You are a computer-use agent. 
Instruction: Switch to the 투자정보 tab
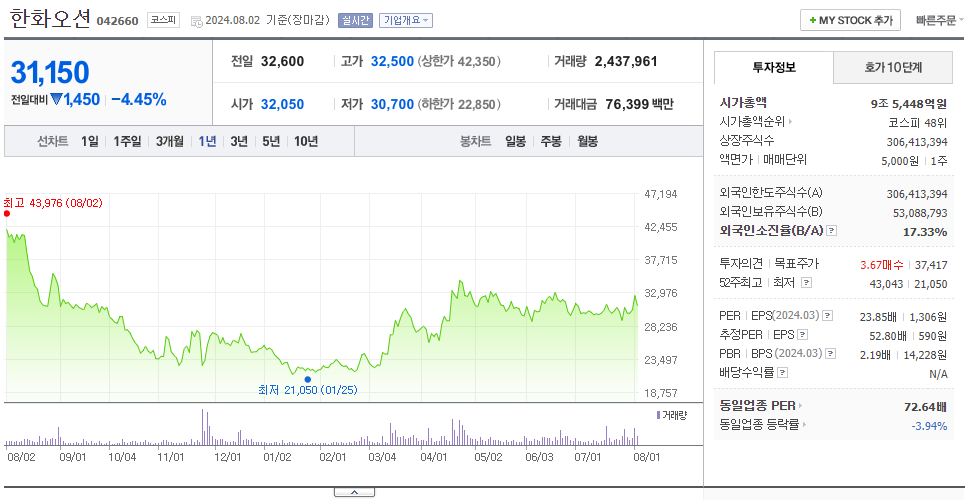click(x=774, y=67)
